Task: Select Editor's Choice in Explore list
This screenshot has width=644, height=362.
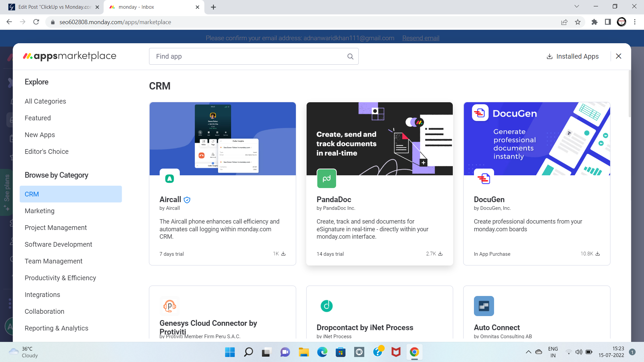Action: click(47, 152)
